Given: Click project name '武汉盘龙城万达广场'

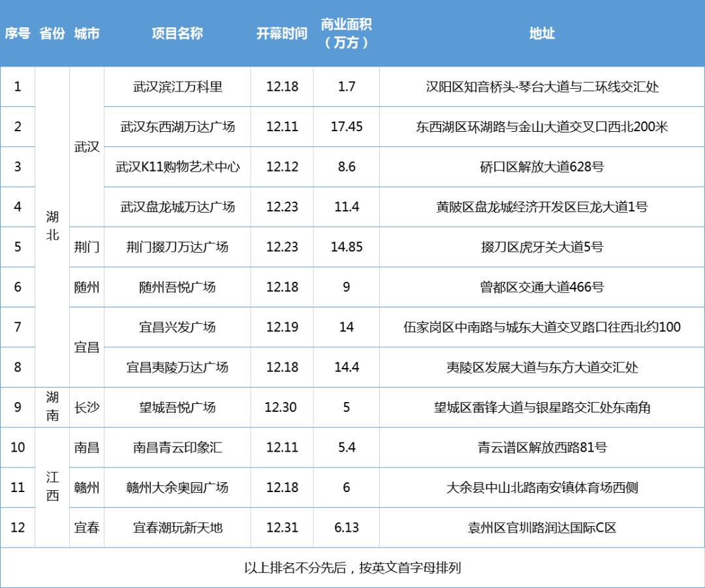Looking at the screenshot, I should [x=178, y=207].
